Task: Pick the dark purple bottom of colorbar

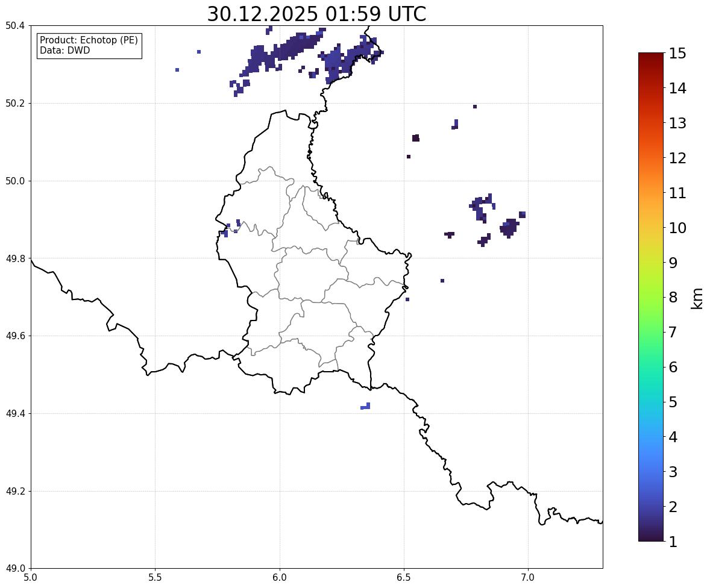Action: pyautogui.click(x=651, y=537)
